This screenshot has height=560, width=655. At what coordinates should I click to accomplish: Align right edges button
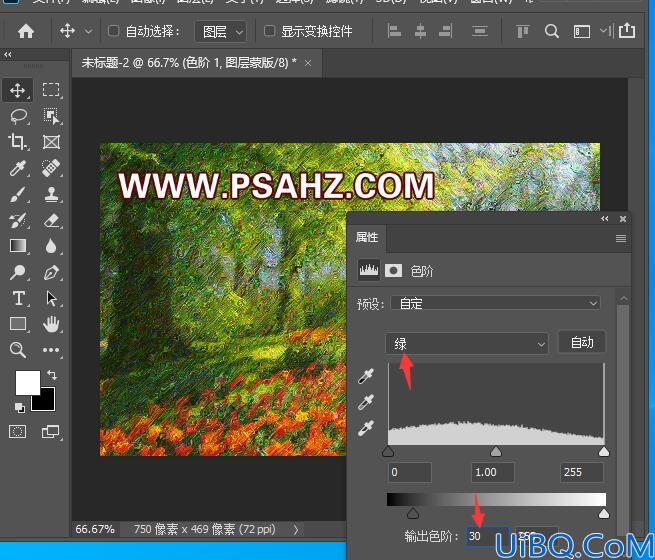[x=445, y=31]
